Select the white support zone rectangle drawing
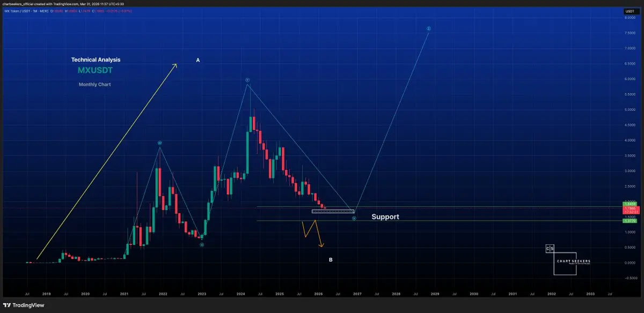This screenshot has height=313, width=644. tap(333, 211)
